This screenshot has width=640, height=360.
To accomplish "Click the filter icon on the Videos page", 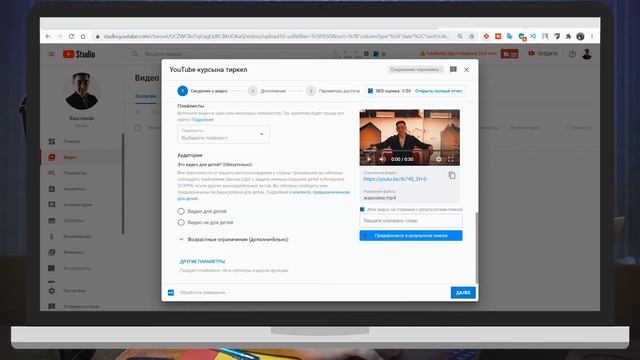I will pos(138,111).
